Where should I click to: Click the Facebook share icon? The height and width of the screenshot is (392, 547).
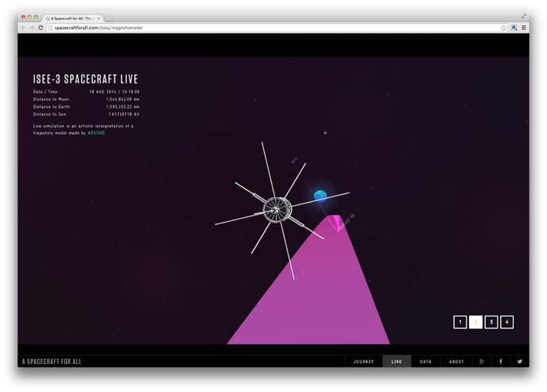tap(501, 361)
